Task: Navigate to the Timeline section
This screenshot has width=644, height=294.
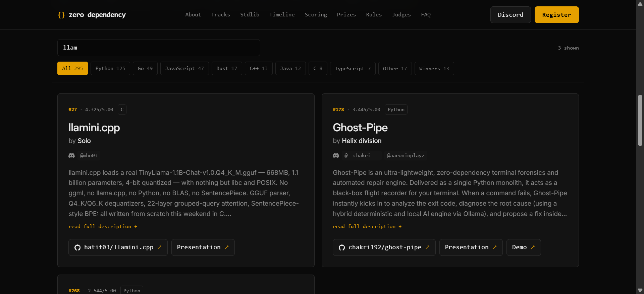Action: 282,15
